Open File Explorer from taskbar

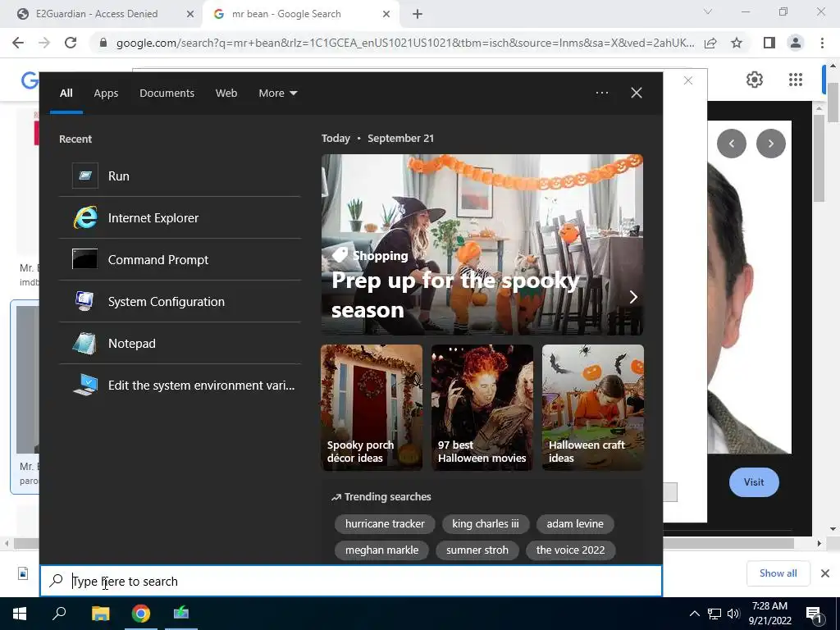(x=100, y=614)
